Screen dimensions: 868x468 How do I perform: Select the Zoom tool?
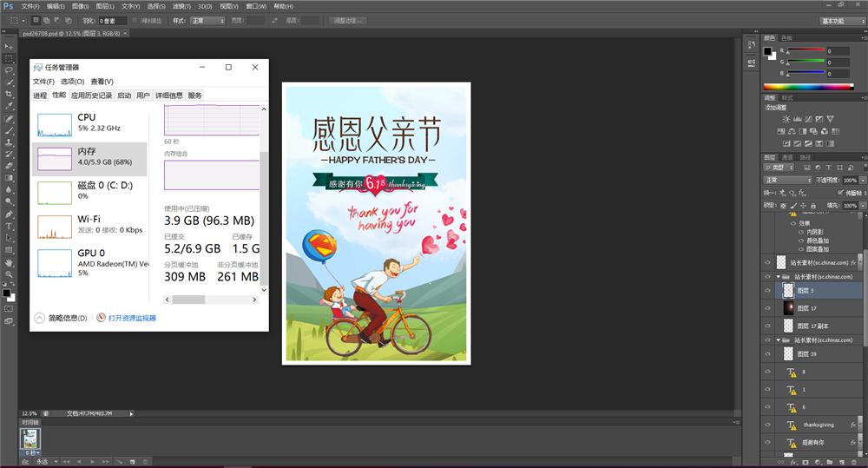10,274
